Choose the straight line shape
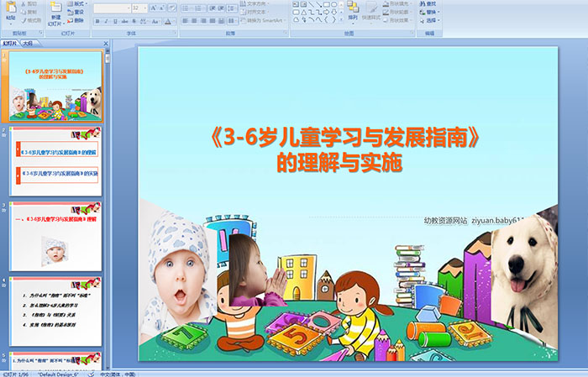The height and width of the screenshot is (377, 588). tap(311, 4)
